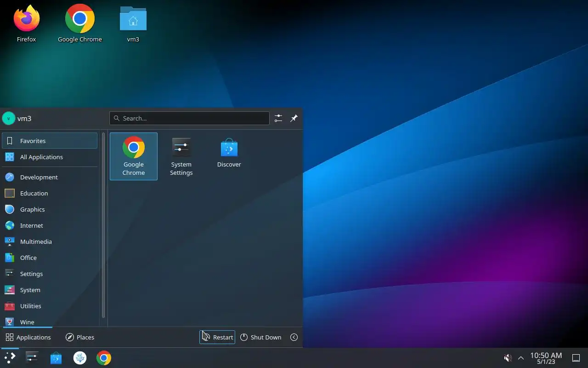
Task: Select the Internet category
Action: tap(50, 225)
